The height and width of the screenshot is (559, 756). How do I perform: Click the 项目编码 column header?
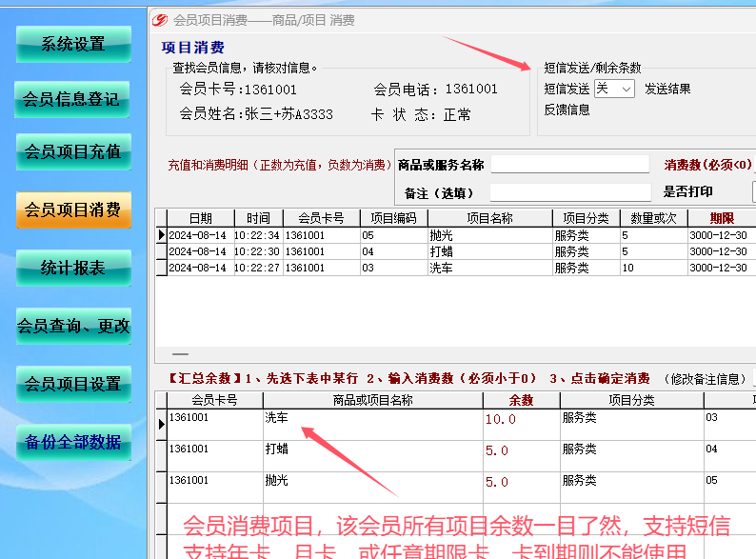tap(393, 218)
